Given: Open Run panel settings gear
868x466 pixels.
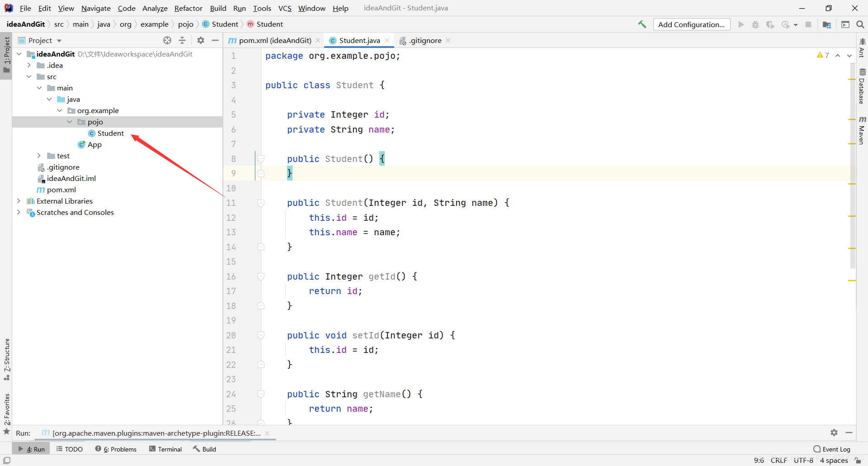Looking at the screenshot, I should [834, 433].
